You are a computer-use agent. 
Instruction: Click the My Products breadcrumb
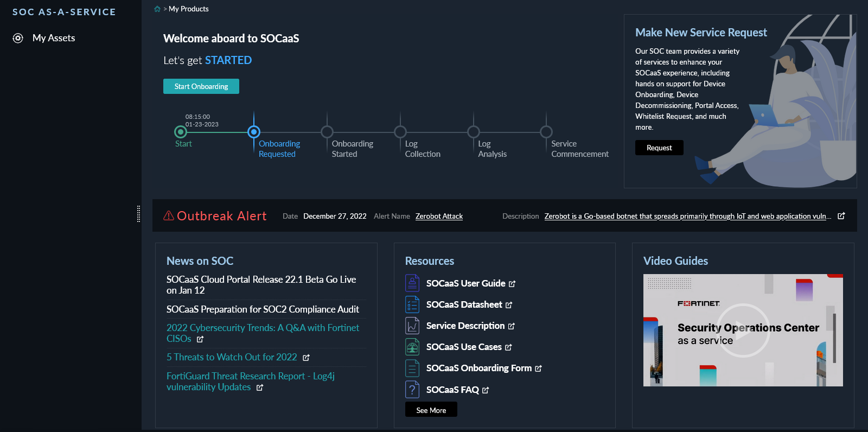189,9
